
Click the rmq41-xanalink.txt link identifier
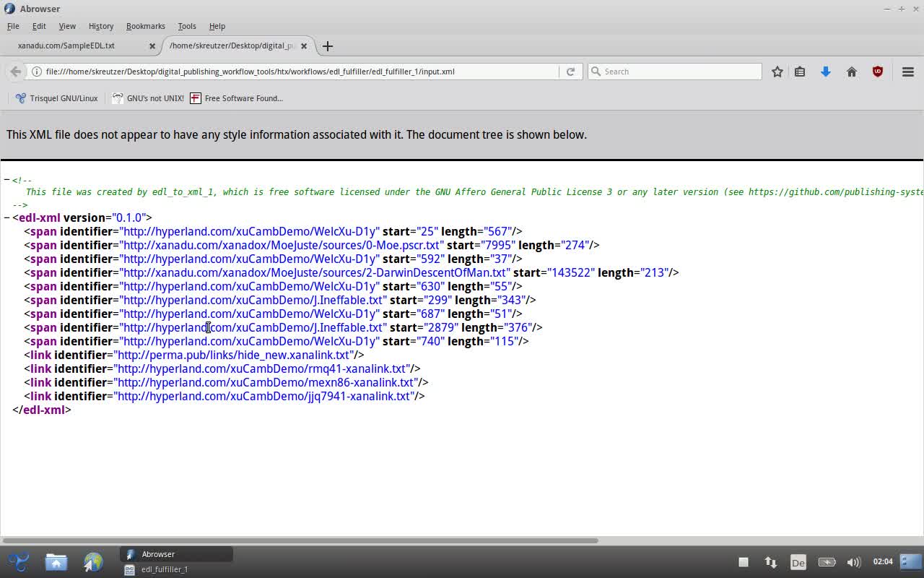coord(262,368)
